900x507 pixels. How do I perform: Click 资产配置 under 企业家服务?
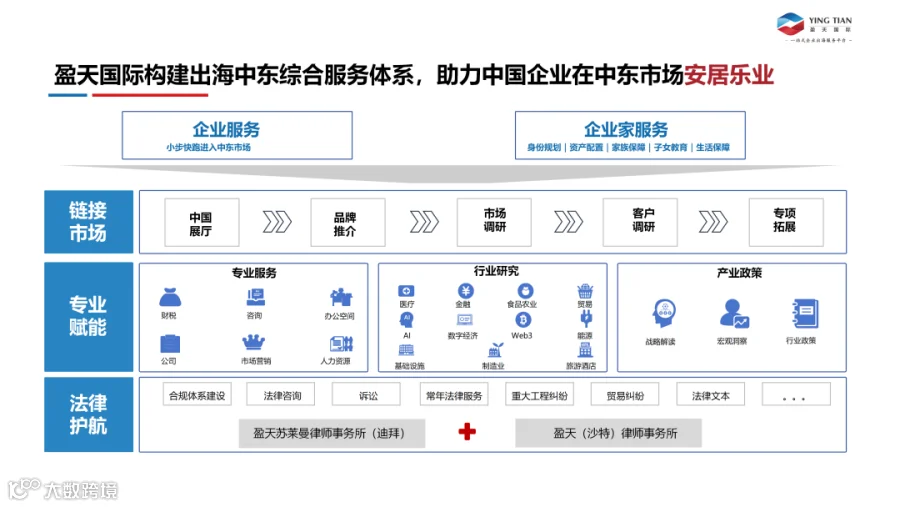click(586, 148)
